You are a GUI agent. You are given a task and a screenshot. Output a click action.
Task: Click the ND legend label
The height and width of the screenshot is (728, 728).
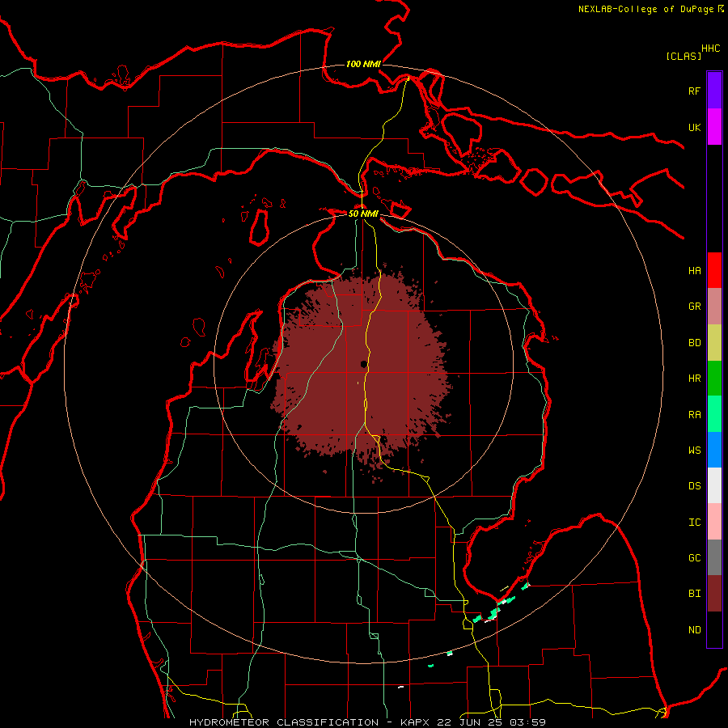click(694, 630)
